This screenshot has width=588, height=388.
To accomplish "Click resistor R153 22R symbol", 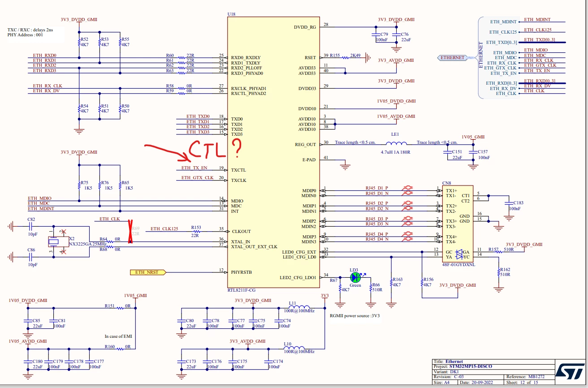I will click(196, 232).
